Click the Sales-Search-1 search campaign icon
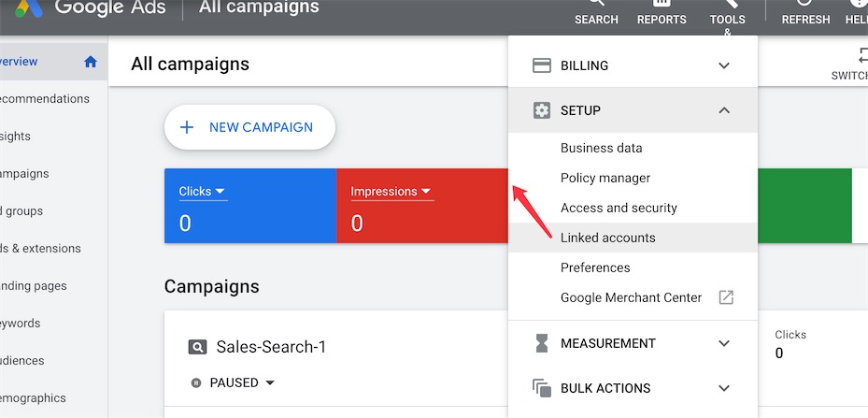The width and height of the screenshot is (868, 418). [197, 347]
